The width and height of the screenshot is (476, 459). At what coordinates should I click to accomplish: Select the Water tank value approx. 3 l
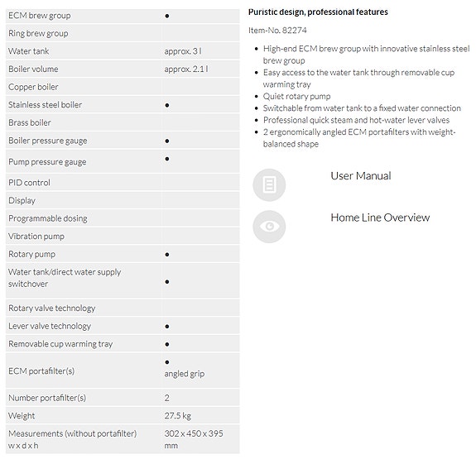[183, 51]
